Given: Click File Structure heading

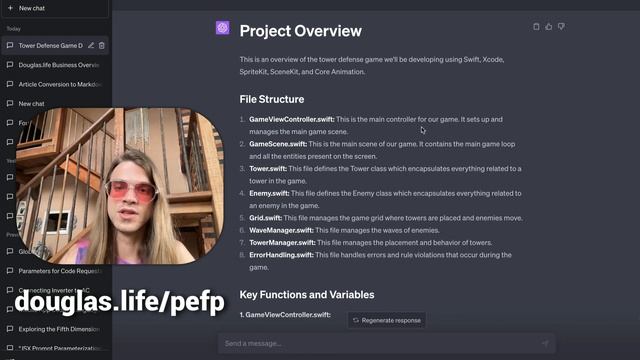Looking at the screenshot, I should 272,99.
